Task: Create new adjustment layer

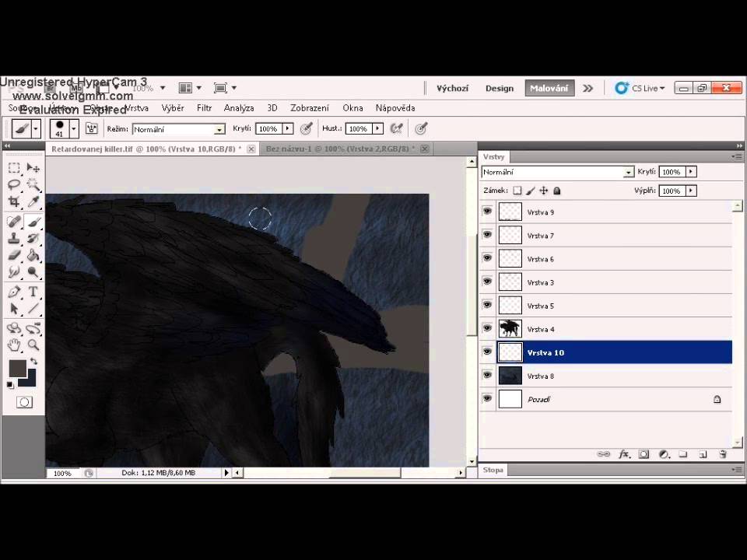Action: click(664, 454)
